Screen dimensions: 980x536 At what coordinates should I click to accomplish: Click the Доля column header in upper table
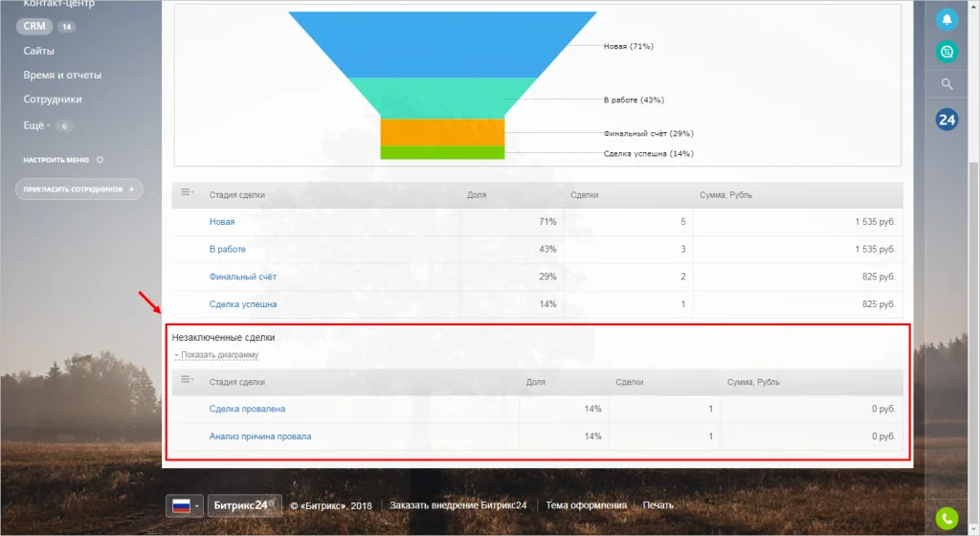click(x=477, y=195)
